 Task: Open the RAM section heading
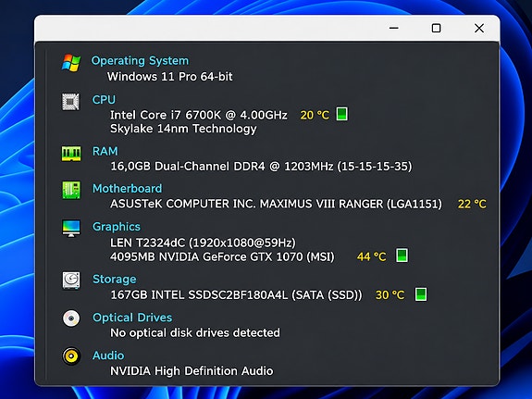click(105, 151)
